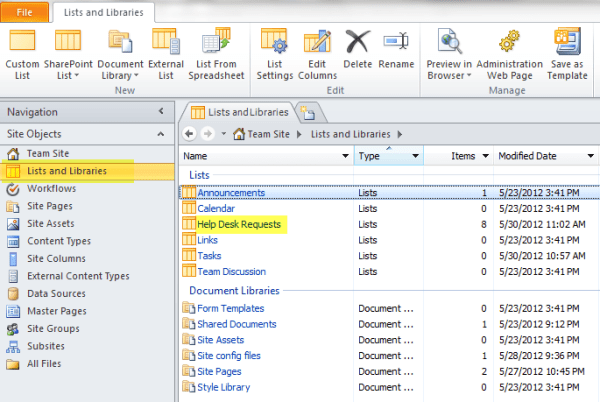Click the Administration Web Page icon
This screenshot has height=402, width=600.
pyautogui.click(x=509, y=43)
